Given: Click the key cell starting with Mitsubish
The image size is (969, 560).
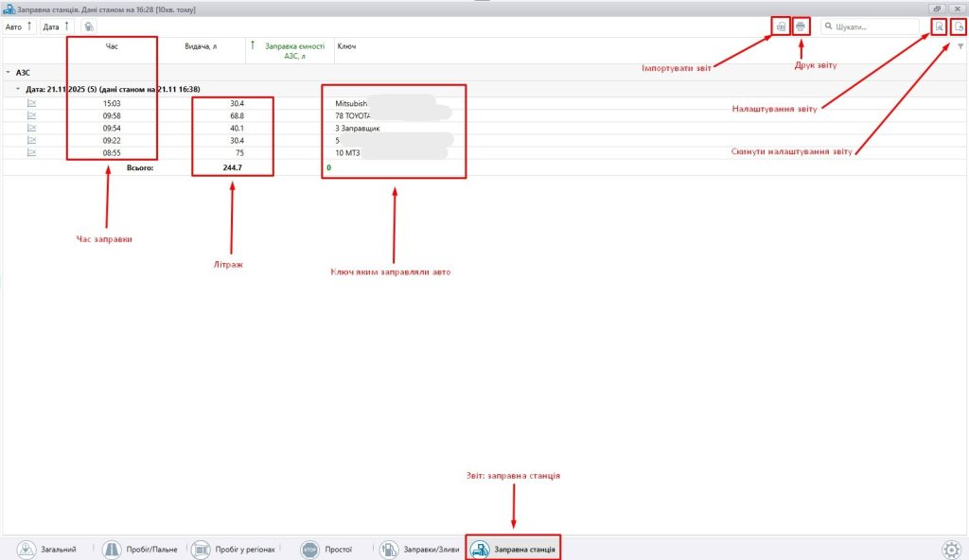Looking at the screenshot, I should pyautogui.click(x=351, y=103).
